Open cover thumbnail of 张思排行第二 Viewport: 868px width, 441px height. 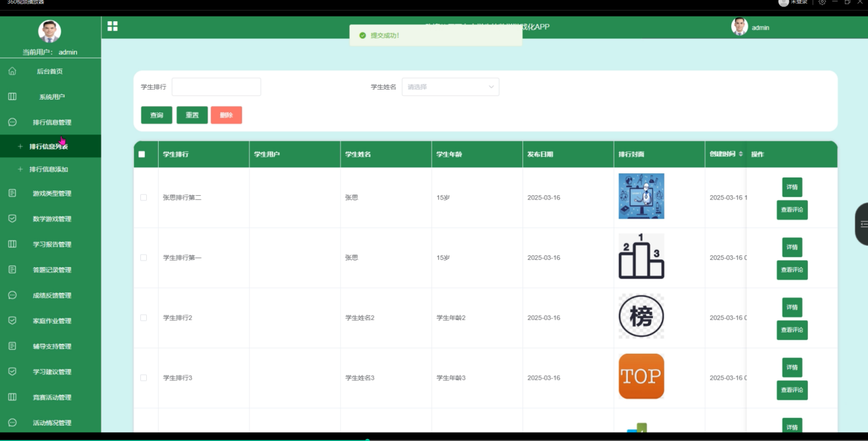[x=641, y=196]
